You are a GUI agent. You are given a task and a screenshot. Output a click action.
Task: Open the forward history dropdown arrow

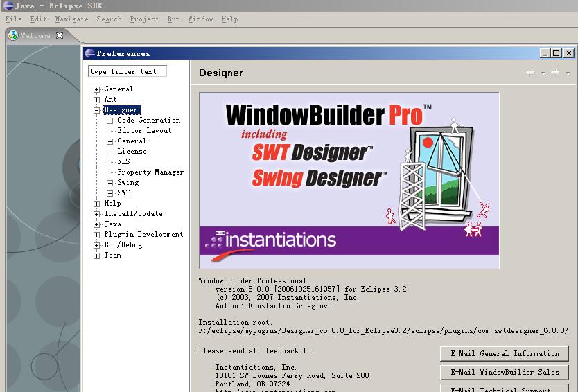click(x=568, y=73)
